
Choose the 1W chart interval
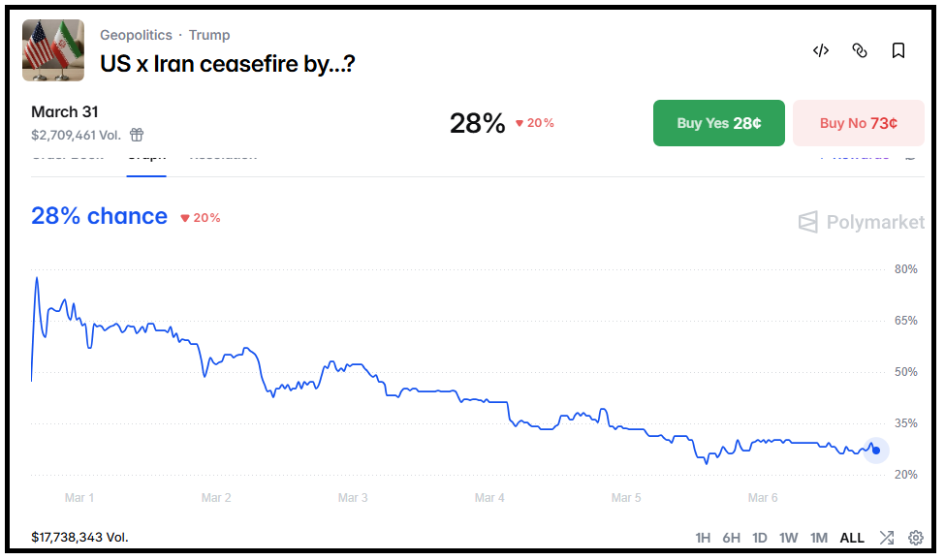(x=789, y=538)
